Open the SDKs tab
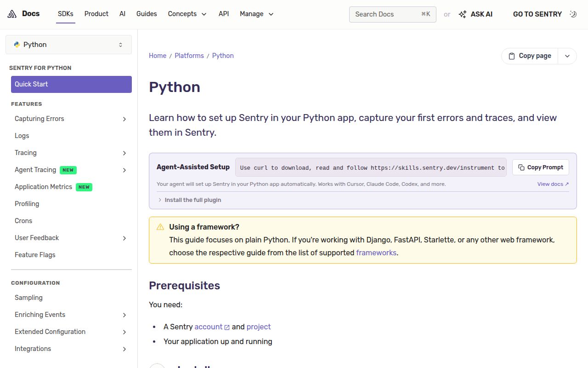 coord(66,14)
